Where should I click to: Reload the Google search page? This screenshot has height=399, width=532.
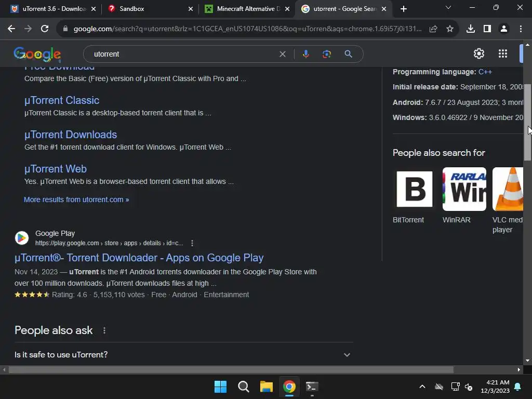click(x=45, y=29)
